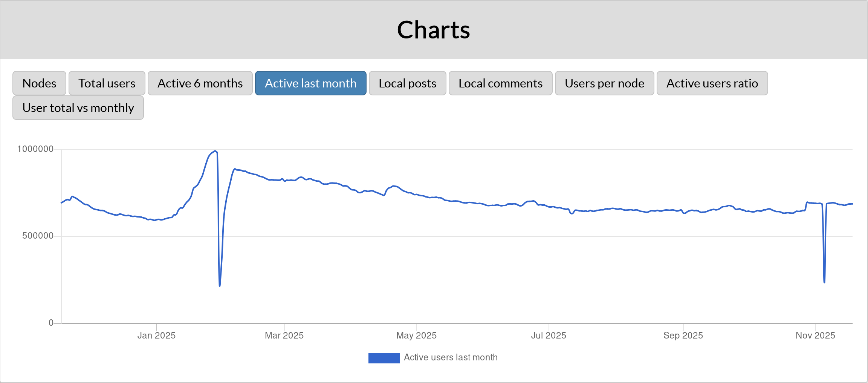The height and width of the screenshot is (383, 868).
Task: Click the lowest dip before Mar 2025
Action: point(220,285)
